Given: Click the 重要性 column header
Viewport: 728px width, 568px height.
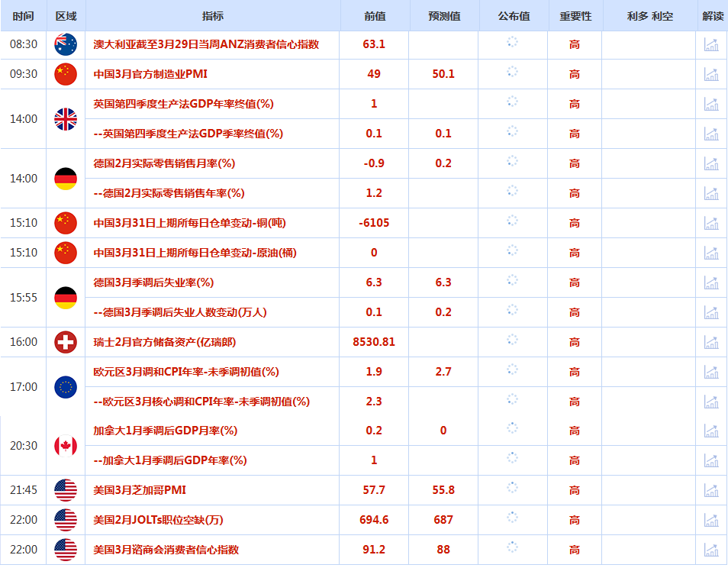Looking at the screenshot, I should pos(575,16).
